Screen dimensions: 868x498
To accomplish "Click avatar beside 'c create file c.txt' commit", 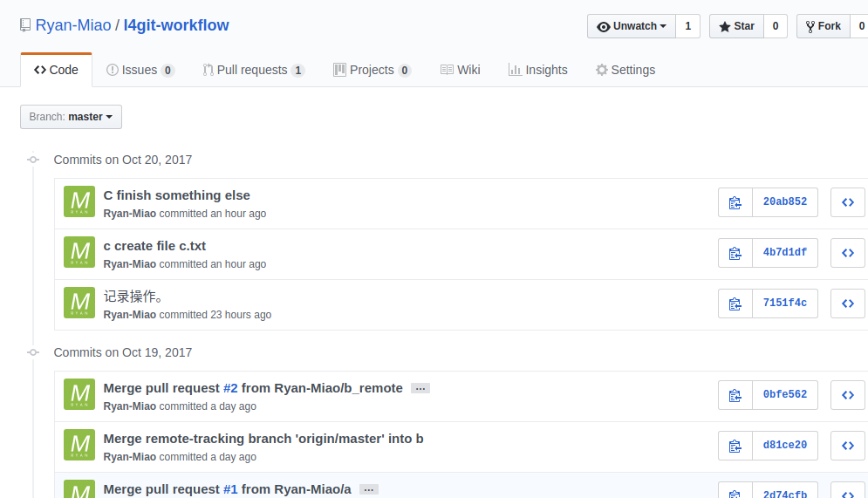I will 79,252.
